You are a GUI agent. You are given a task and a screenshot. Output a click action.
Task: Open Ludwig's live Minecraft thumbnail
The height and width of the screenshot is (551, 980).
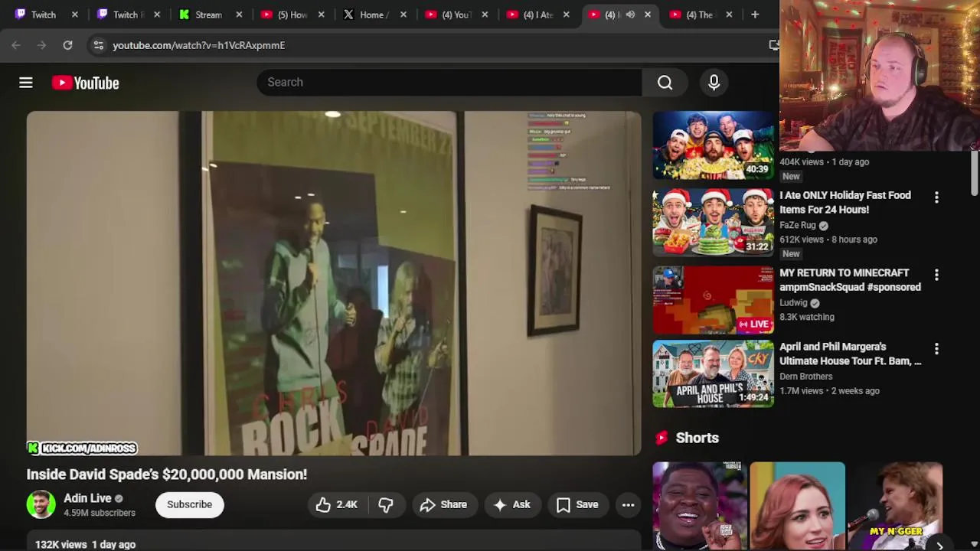coord(714,299)
